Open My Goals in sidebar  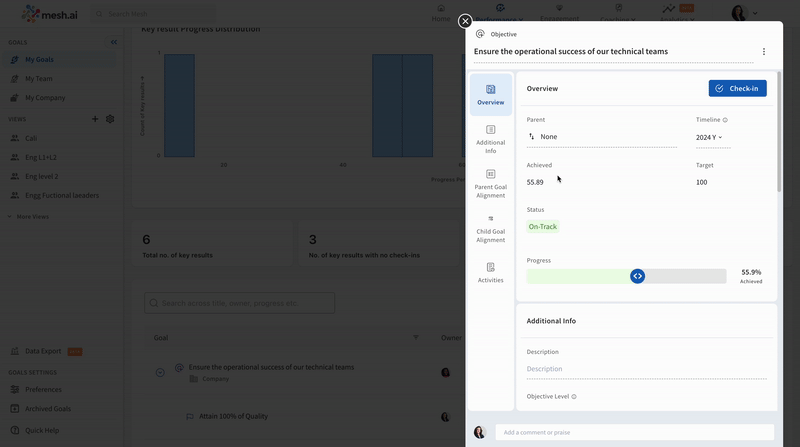[x=59, y=60]
